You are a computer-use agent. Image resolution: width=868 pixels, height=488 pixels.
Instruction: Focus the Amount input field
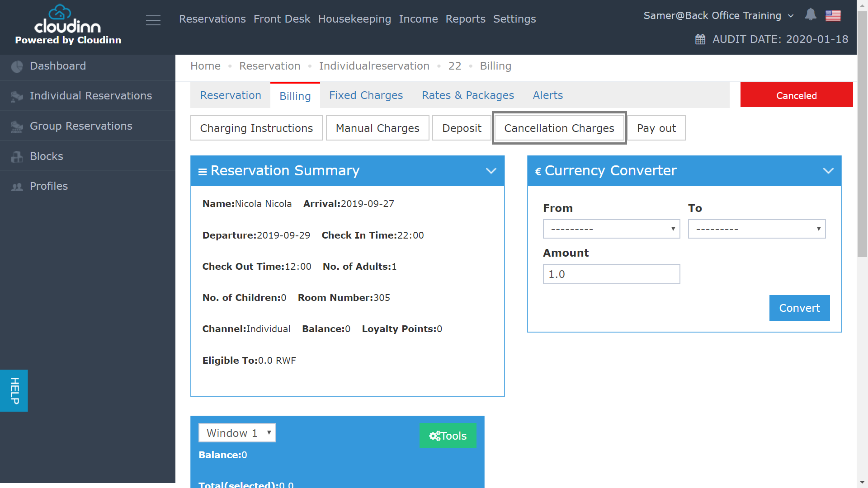[611, 274]
